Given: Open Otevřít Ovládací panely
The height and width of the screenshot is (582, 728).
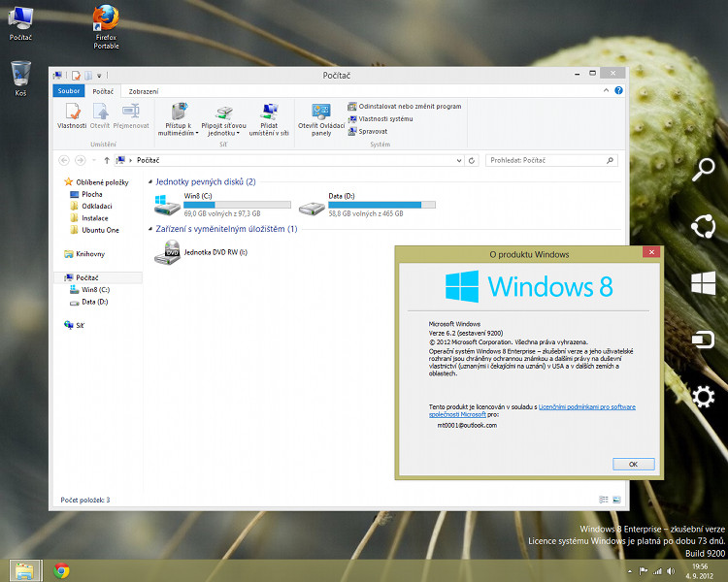Looking at the screenshot, I should pos(321,119).
